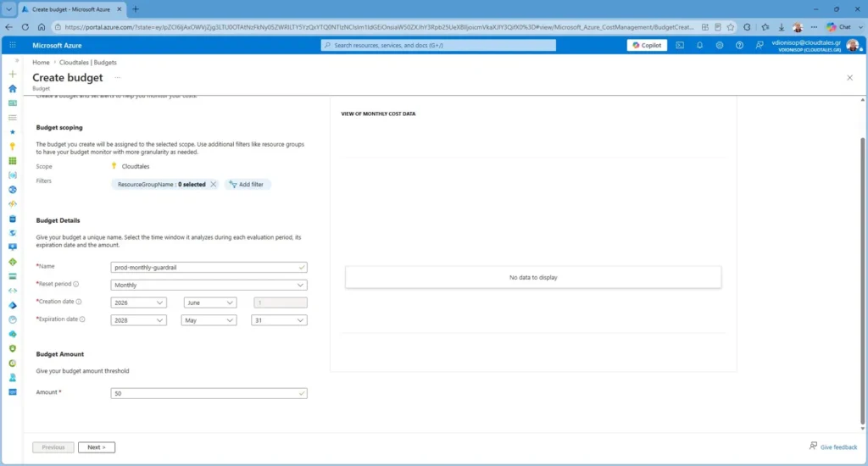Image resolution: width=868 pixels, height=466 pixels.
Task: Open Copilot in Azure header
Action: (647, 46)
